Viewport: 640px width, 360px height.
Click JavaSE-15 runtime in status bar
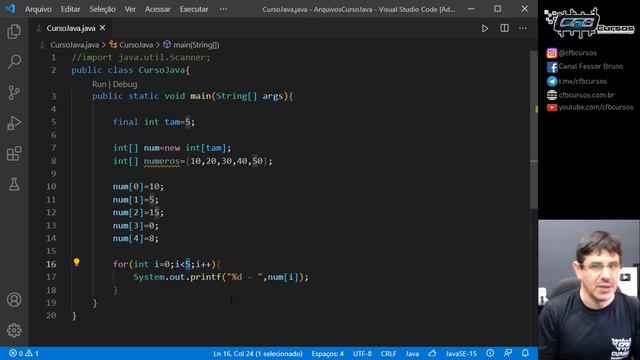[461, 353]
